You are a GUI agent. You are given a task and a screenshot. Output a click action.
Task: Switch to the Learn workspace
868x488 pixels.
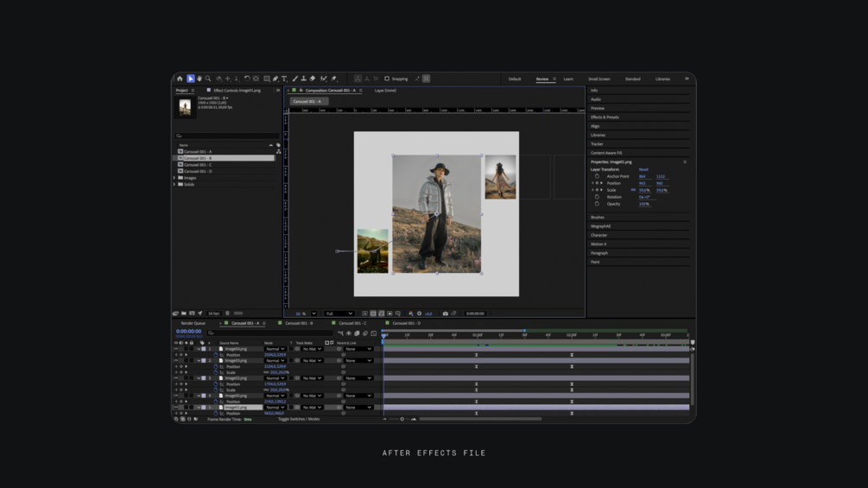click(x=568, y=79)
